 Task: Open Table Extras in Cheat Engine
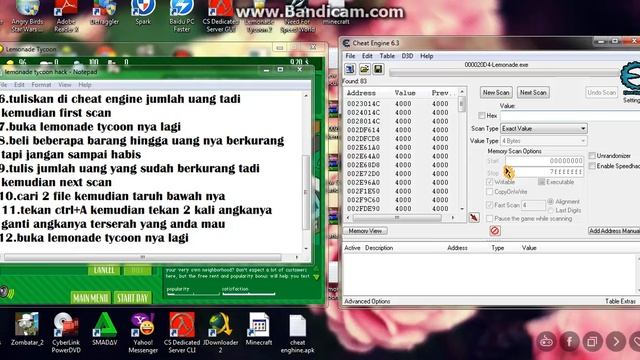click(x=620, y=301)
